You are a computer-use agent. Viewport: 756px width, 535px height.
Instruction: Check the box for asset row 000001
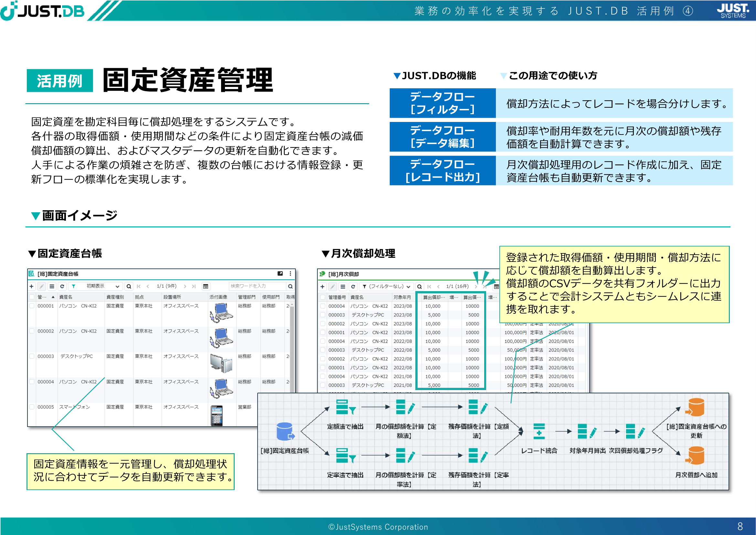pyautogui.click(x=32, y=306)
